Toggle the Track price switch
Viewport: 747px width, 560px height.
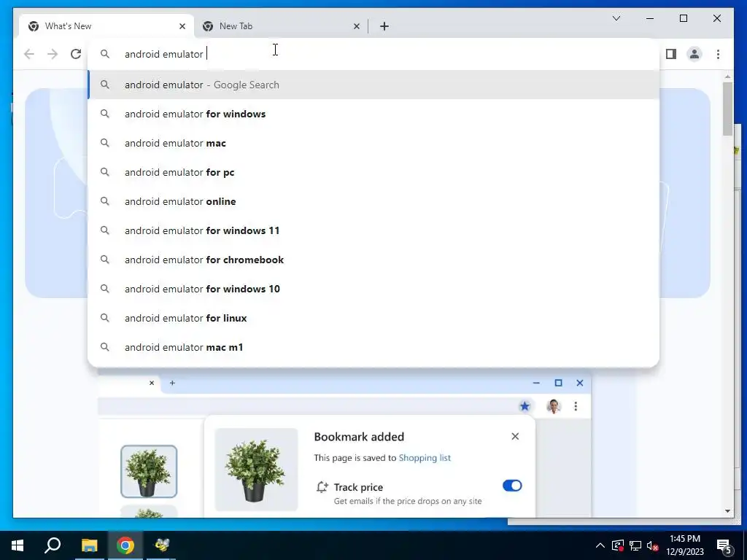(512, 486)
